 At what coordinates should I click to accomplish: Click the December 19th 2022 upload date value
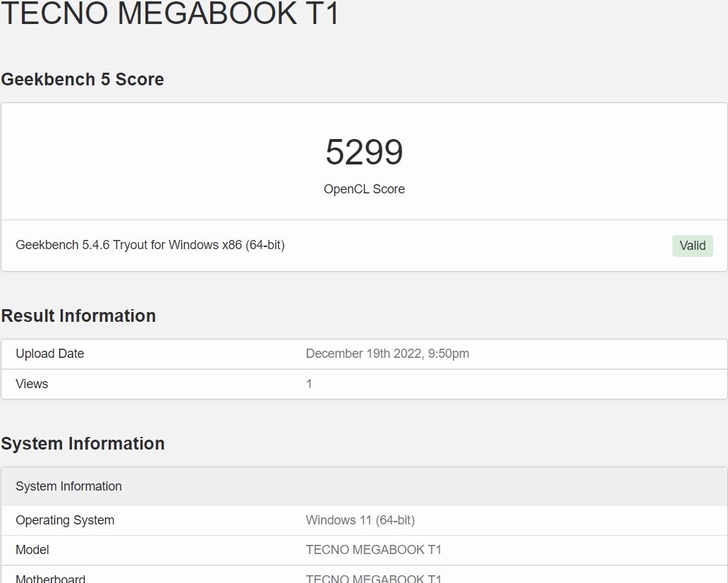tap(387, 354)
